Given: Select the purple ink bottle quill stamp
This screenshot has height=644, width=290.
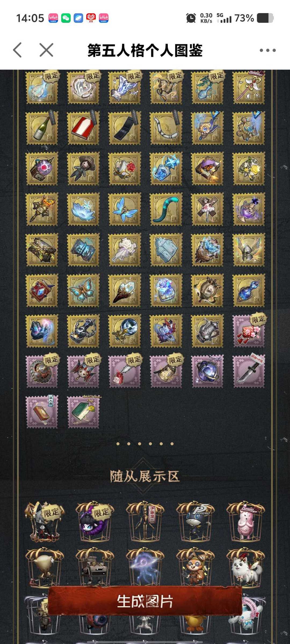Looking at the screenshot, I should coord(125,372).
